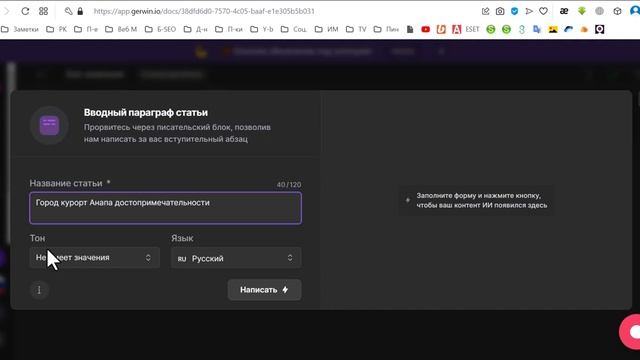Open the cube extensions icon
640x360 pixels.
pos(617,11)
